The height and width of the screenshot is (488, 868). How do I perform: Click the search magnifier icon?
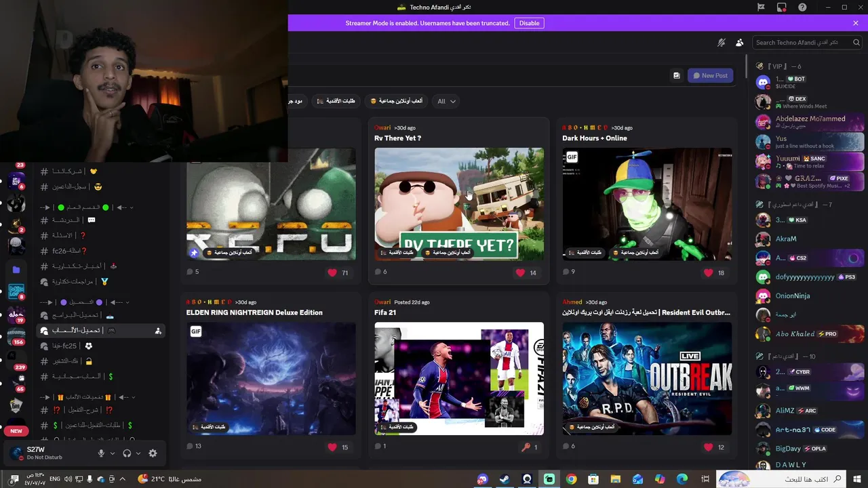tap(855, 43)
